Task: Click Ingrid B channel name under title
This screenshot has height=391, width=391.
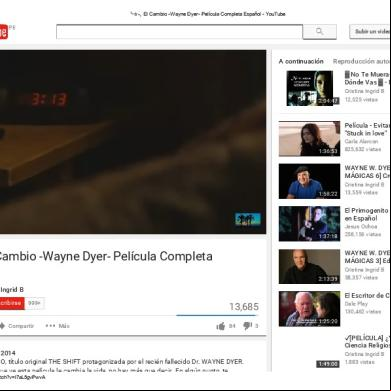Action: tap(12, 289)
